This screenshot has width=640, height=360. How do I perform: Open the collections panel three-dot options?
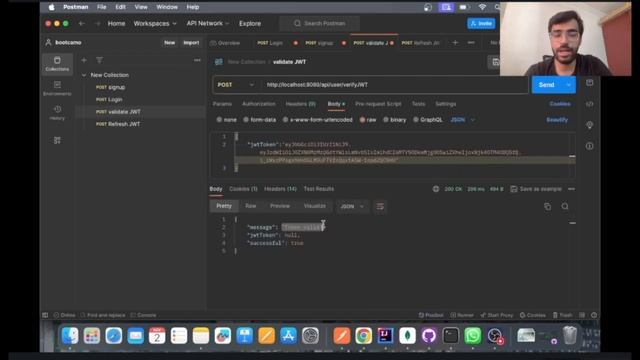coord(197,60)
